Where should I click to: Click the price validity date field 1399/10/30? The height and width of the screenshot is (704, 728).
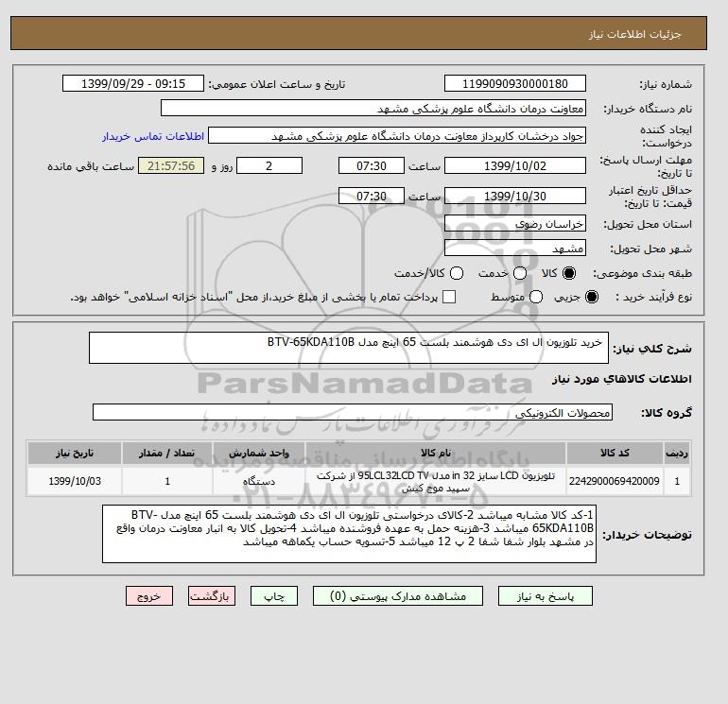[515, 196]
